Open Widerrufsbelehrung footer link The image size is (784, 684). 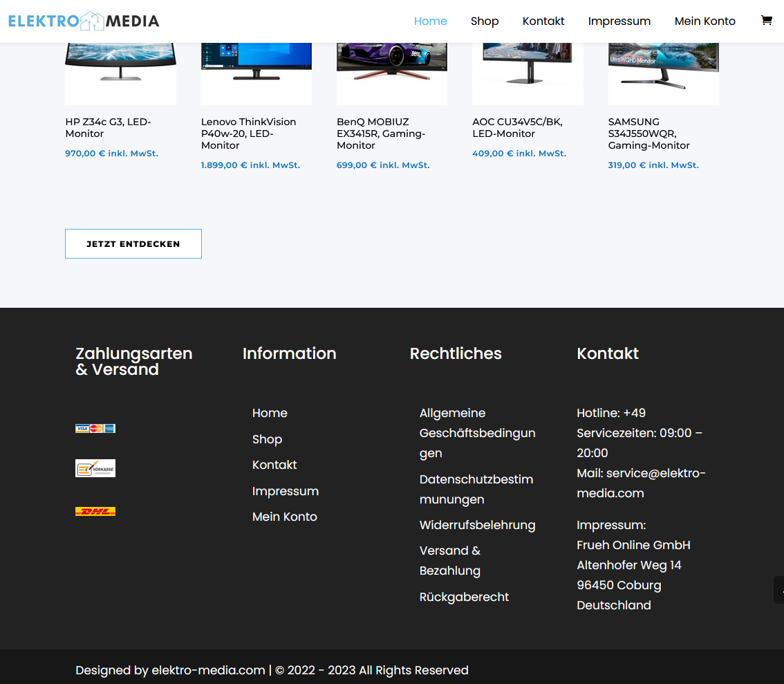[x=478, y=525]
